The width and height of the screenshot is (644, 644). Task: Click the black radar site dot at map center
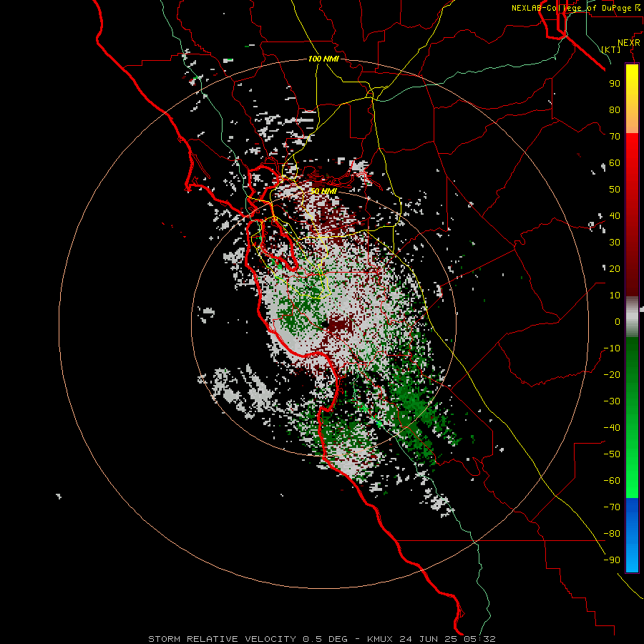click(326, 324)
